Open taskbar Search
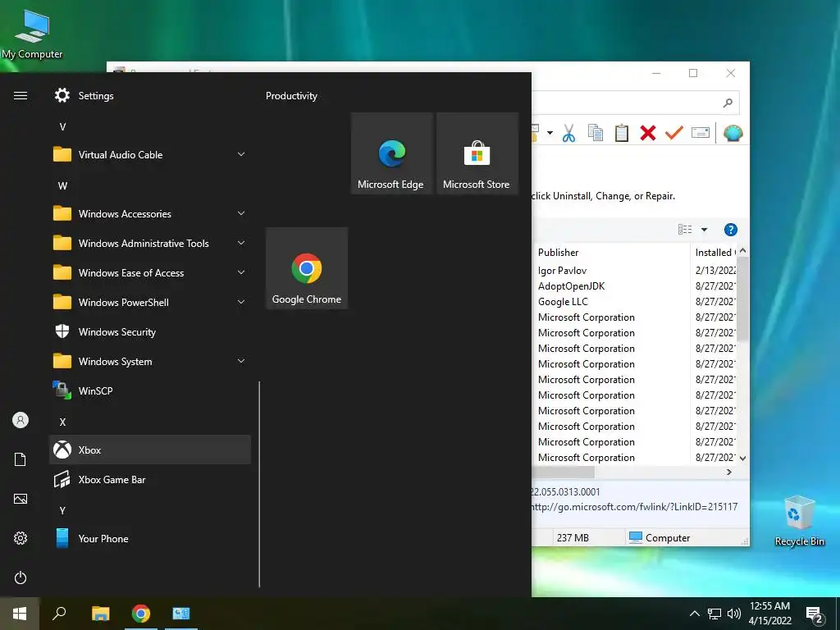The image size is (840, 630). (59, 614)
